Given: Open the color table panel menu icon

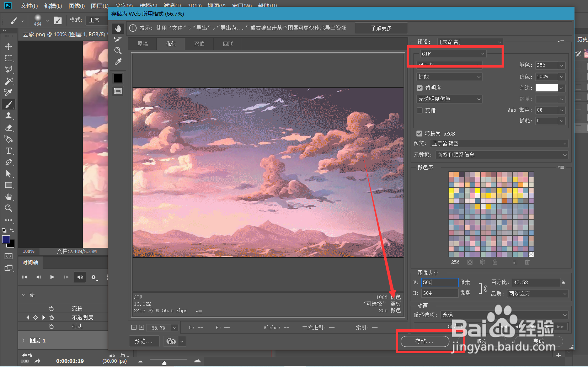Looking at the screenshot, I should click(561, 167).
